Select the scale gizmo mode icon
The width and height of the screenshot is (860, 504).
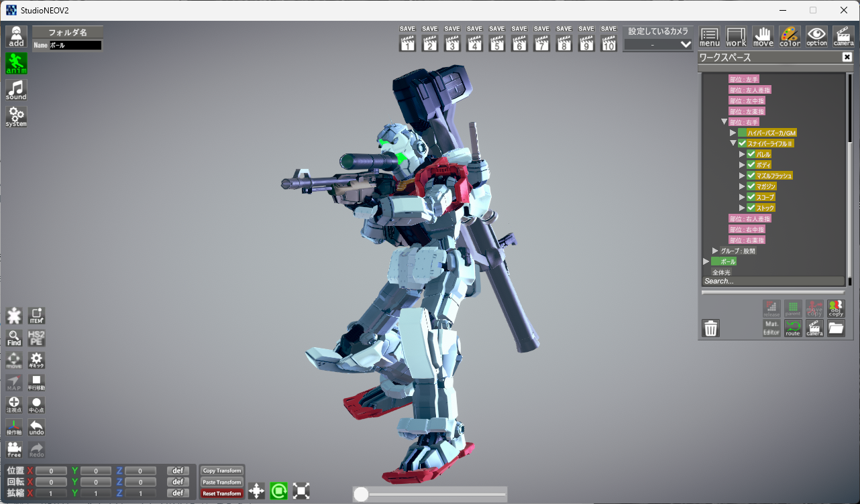tap(301, 491)
